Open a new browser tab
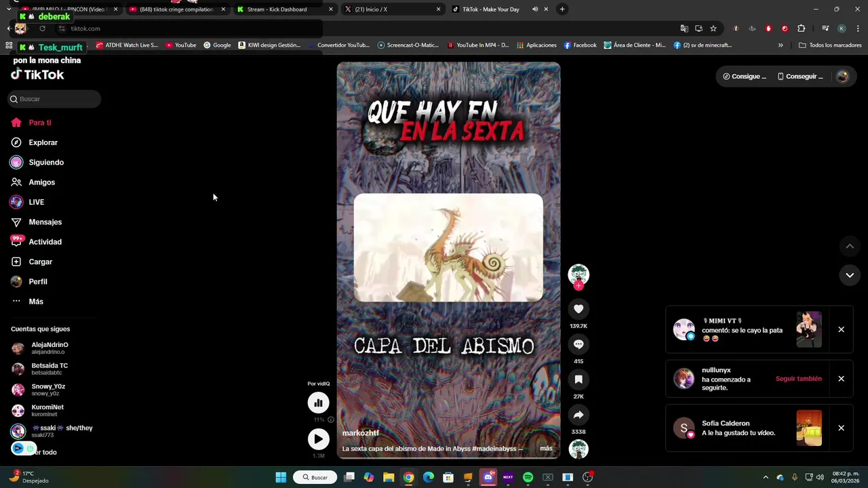Screen dimensions: 868x488 pyautogui.click(x=562, y=9)
